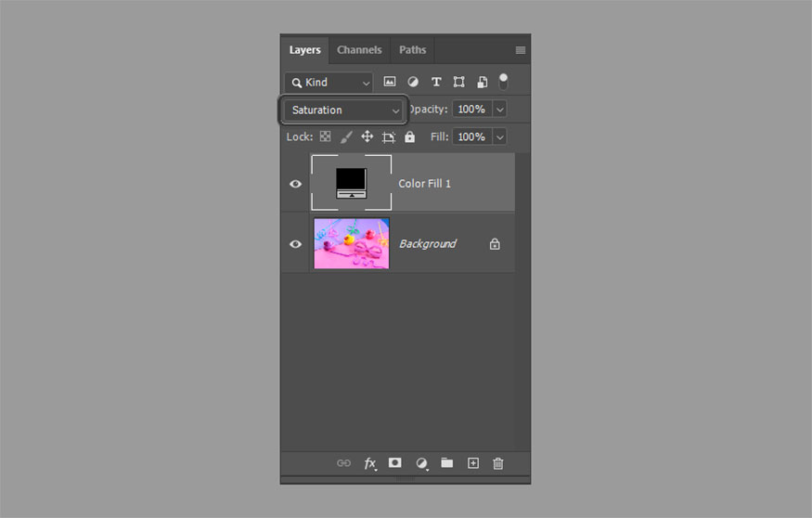Open the Saturation blend mode dropdown
This screenshot has height=518, width=812.
[x=343, y=110]
